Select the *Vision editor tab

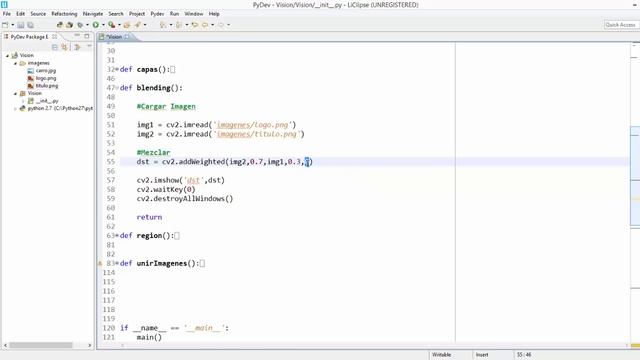click(x=114, y=37)
